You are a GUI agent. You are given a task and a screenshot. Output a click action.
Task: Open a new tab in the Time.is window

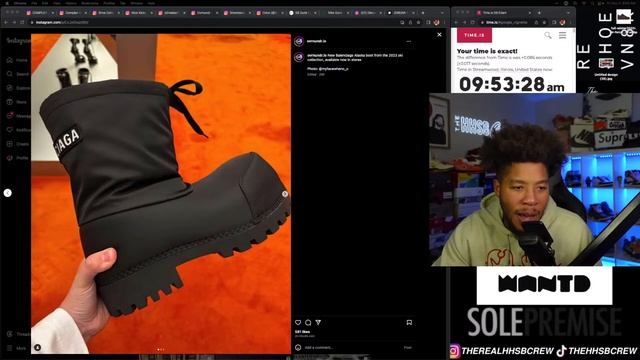coord(539,13)
